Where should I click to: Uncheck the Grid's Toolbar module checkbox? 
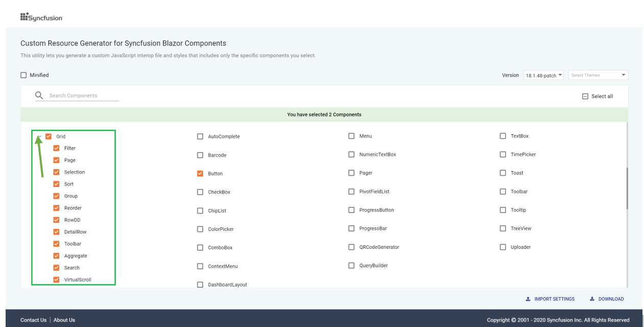[57, 244]
